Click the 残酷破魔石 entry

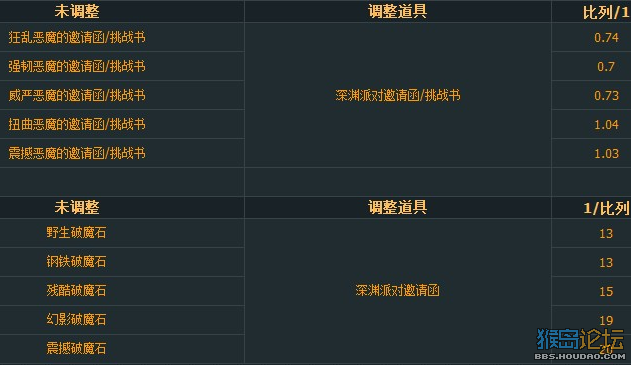(x=76, y=291)
